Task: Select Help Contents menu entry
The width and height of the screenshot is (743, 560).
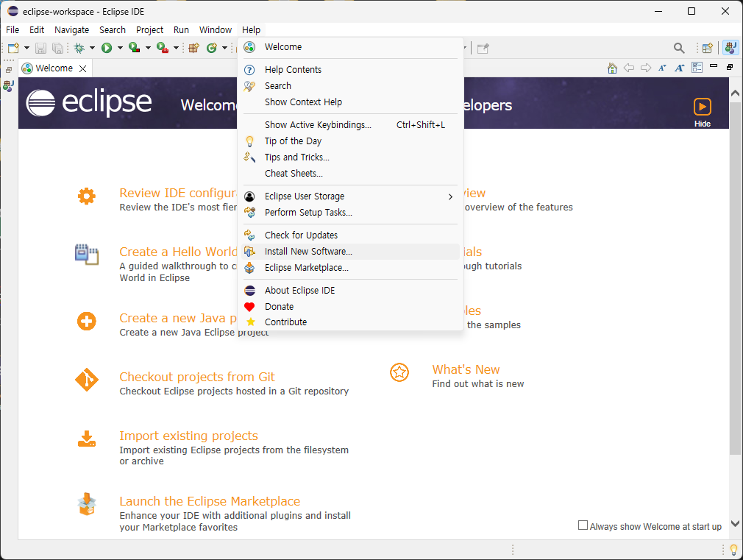Action: tap(351, 70)
